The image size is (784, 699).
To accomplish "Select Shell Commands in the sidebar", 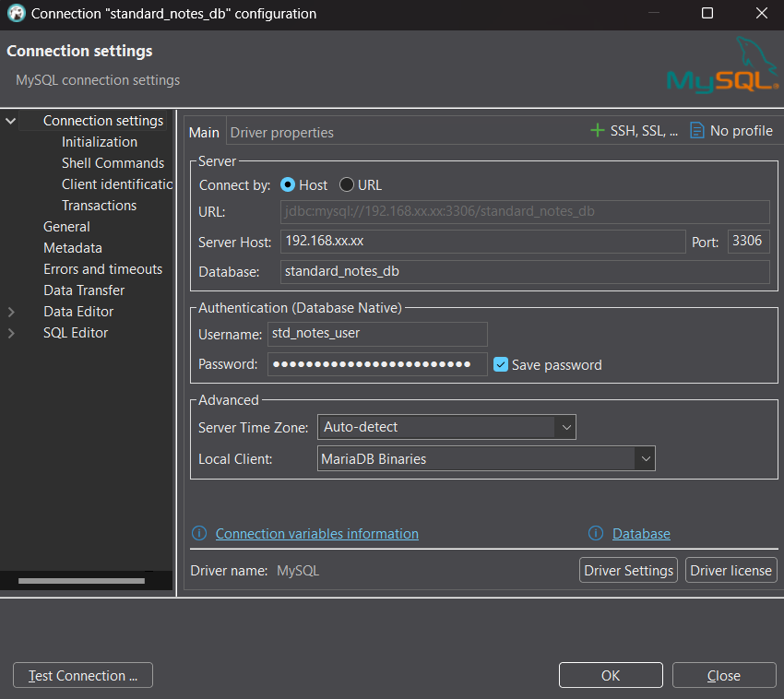I will click(113, 163).
